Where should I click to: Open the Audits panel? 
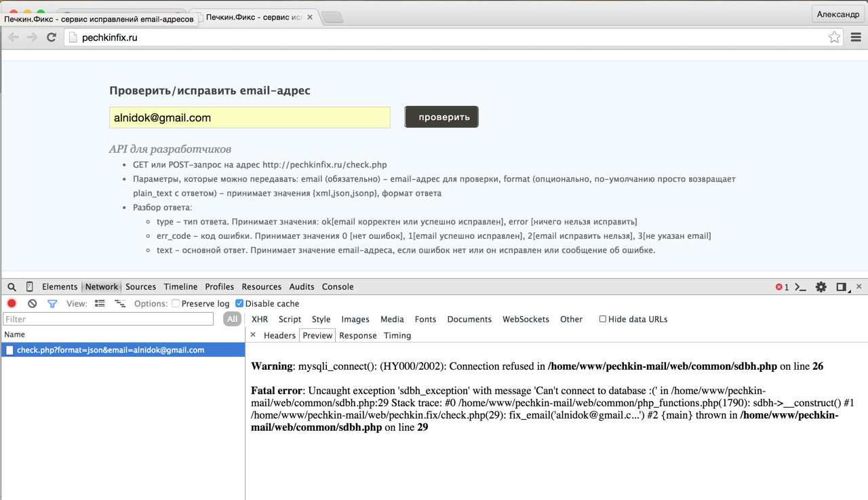point(302,287)
